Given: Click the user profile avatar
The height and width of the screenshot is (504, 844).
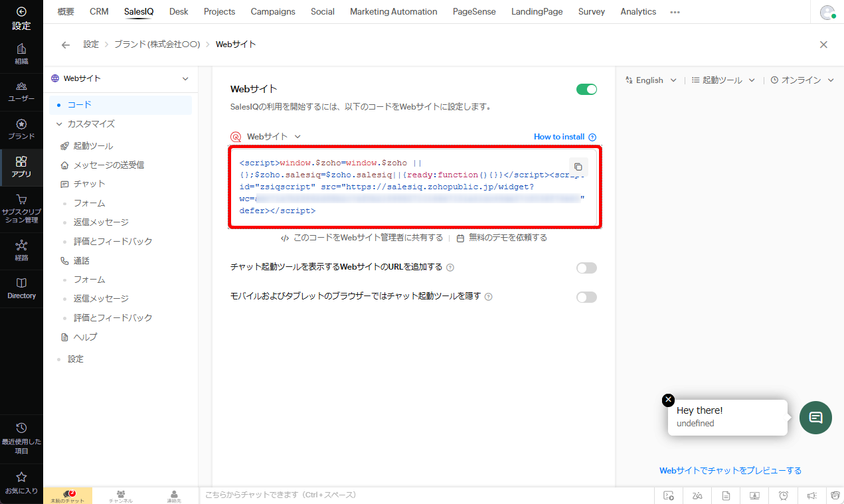Looking at the screenshot, I should tap(827, 12).
